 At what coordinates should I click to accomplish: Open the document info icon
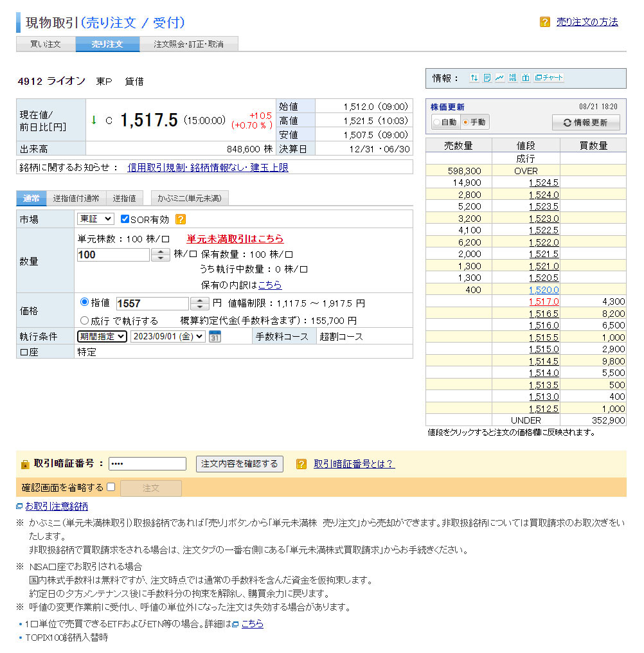487,78
